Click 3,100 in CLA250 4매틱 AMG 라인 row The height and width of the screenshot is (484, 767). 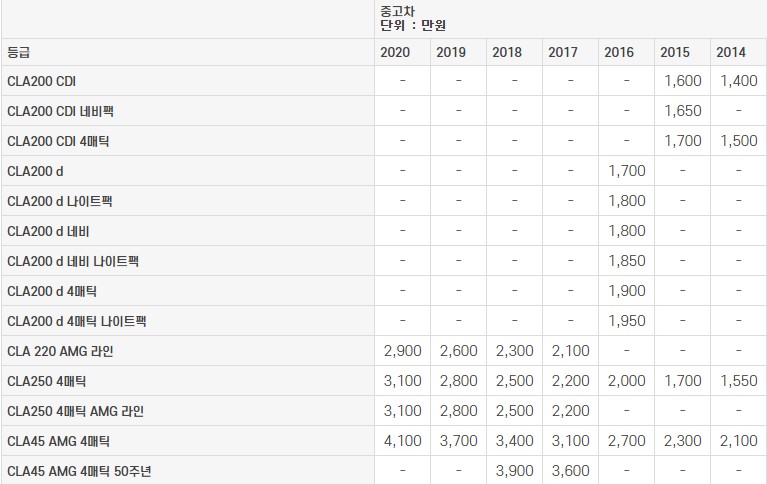tap(403, 411)
